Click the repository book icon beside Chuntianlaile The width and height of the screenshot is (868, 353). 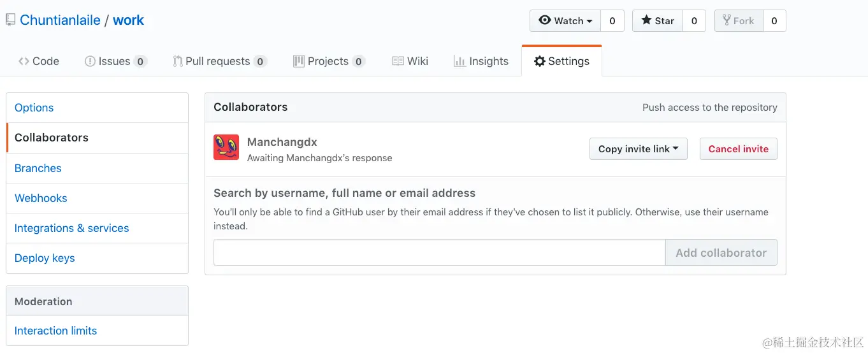(10, 20)
